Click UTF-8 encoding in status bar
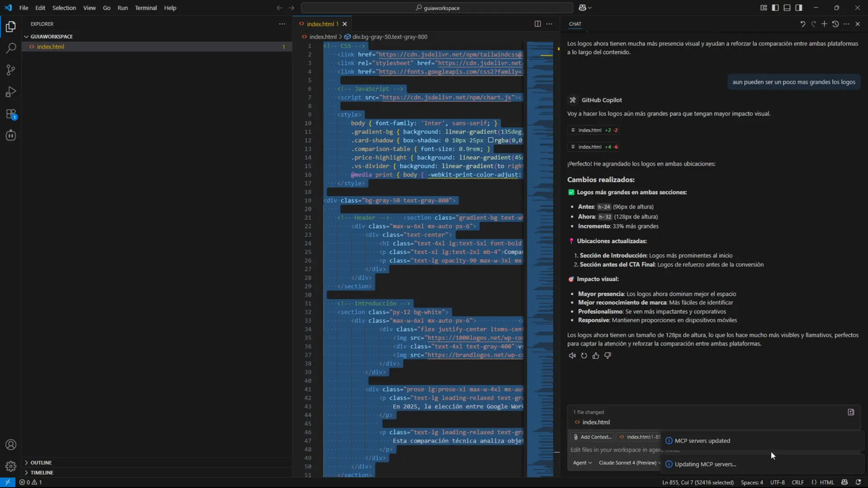Image resolution: width=868 pixels, height=488 pixels. click(777, 482)
